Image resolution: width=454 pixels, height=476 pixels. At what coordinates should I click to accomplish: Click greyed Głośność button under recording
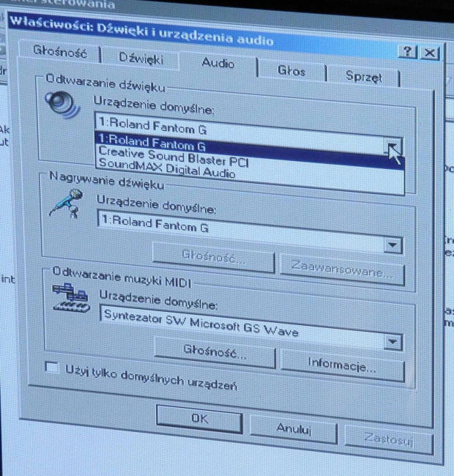214,258
